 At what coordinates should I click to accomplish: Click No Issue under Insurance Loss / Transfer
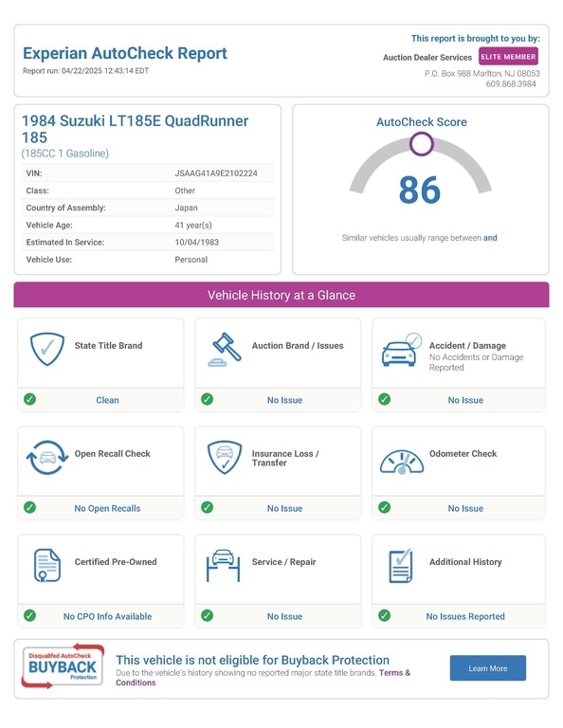284,508
